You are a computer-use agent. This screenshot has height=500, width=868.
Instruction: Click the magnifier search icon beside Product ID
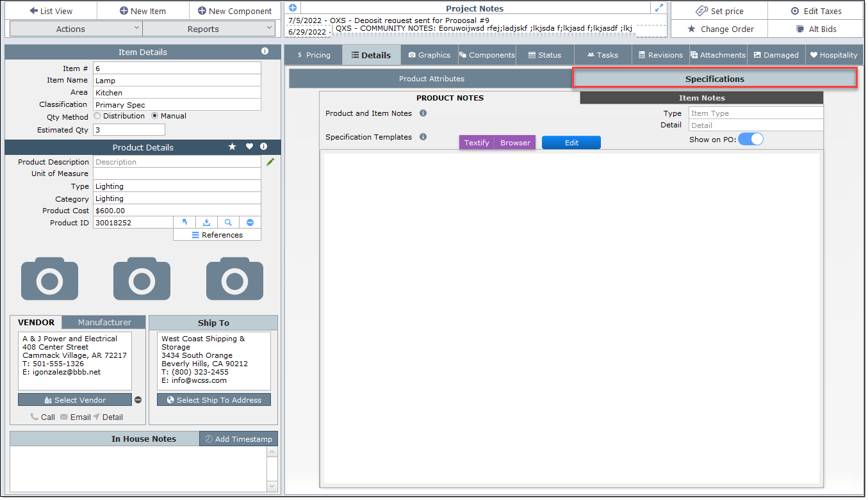228,222
